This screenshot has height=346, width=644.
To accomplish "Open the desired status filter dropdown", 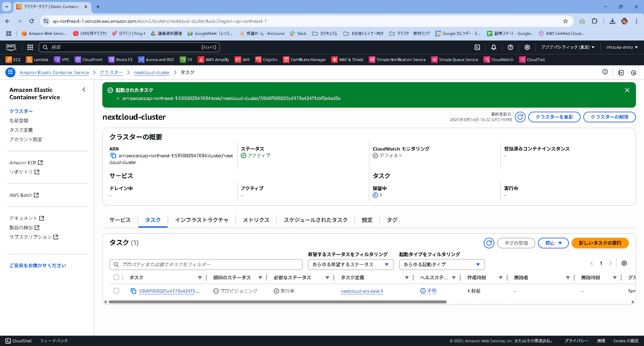I will (x=351, y=265).
